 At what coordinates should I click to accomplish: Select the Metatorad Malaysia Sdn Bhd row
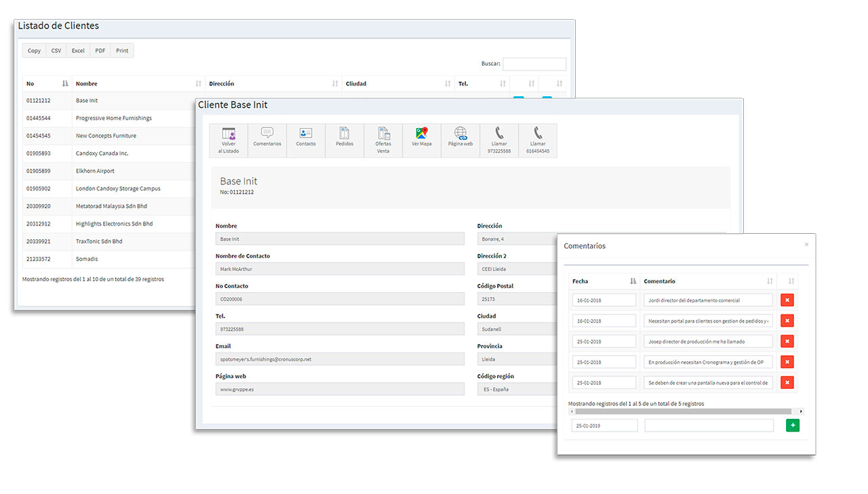[108, 206]
